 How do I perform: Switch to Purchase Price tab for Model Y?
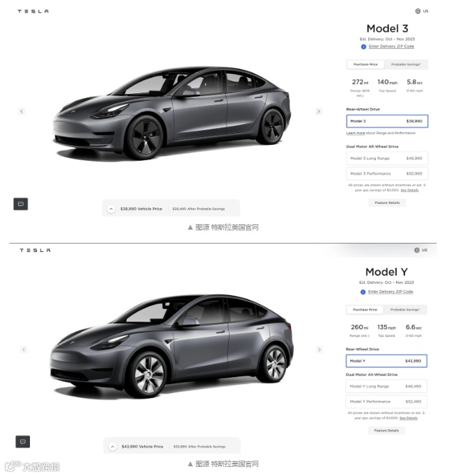365,310
